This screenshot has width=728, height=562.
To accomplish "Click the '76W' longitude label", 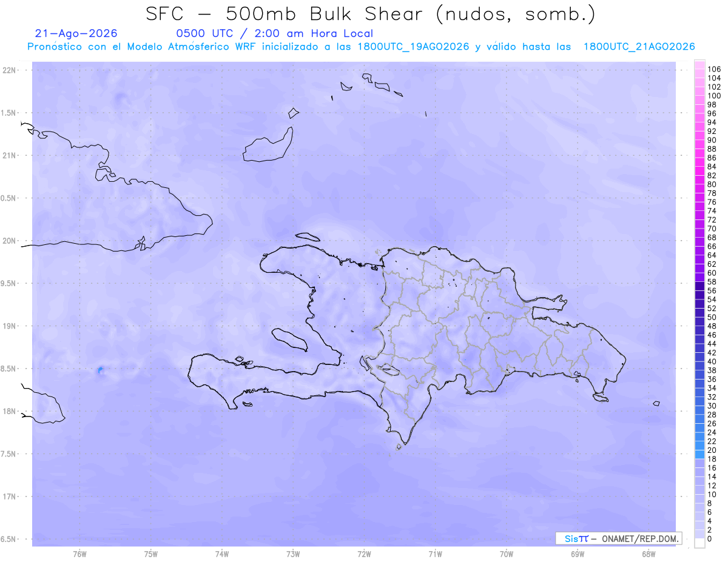I will pyautogui.click(x=79, y=554).
